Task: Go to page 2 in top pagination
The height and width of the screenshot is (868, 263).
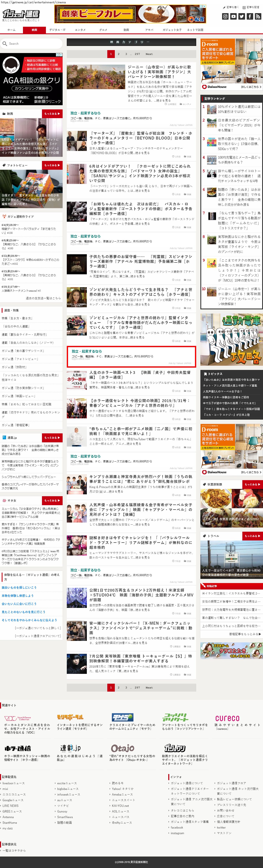Action: (119, 54)
